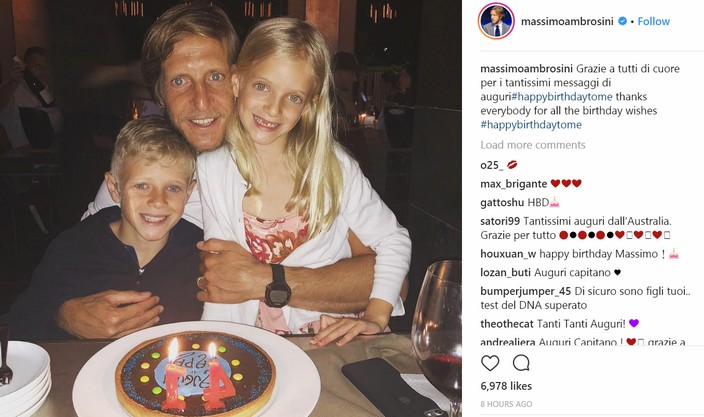The image size is (704, 417).
Task: Visit theothecat's profile
Action: [x=507, y=324]
